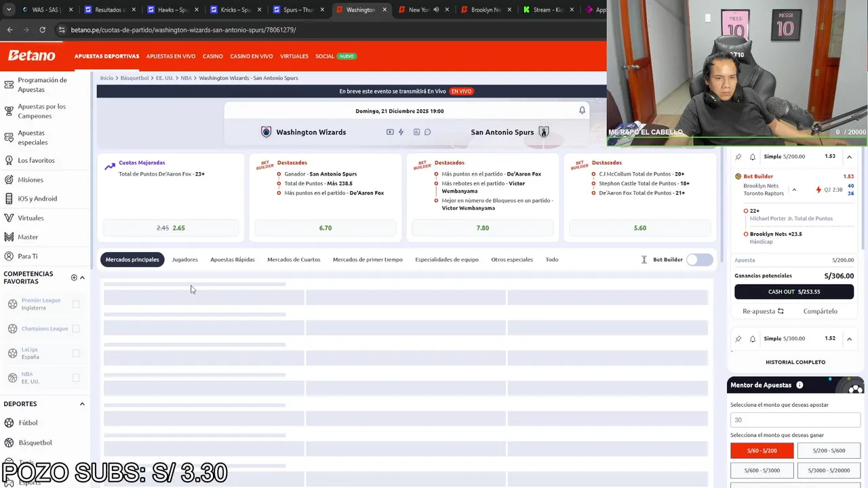Toggle the Bet Builder switch
Image resolution: width=868 pixels, height=488 pixels.
(700, 260)
